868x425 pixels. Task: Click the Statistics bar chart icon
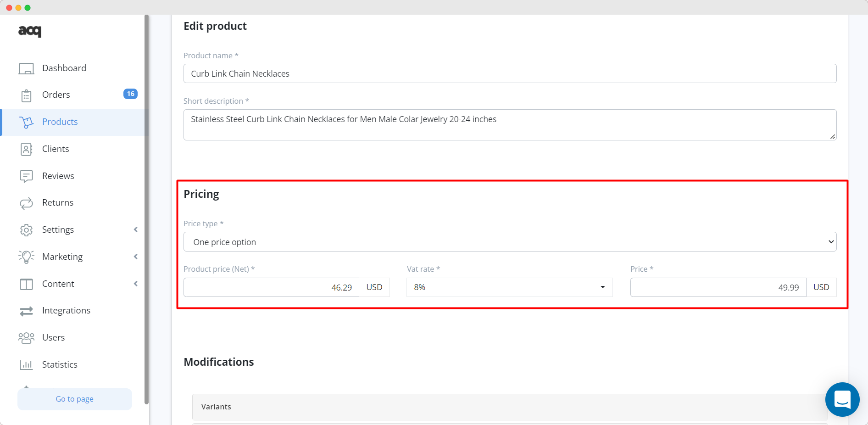[x=26, y=365]
